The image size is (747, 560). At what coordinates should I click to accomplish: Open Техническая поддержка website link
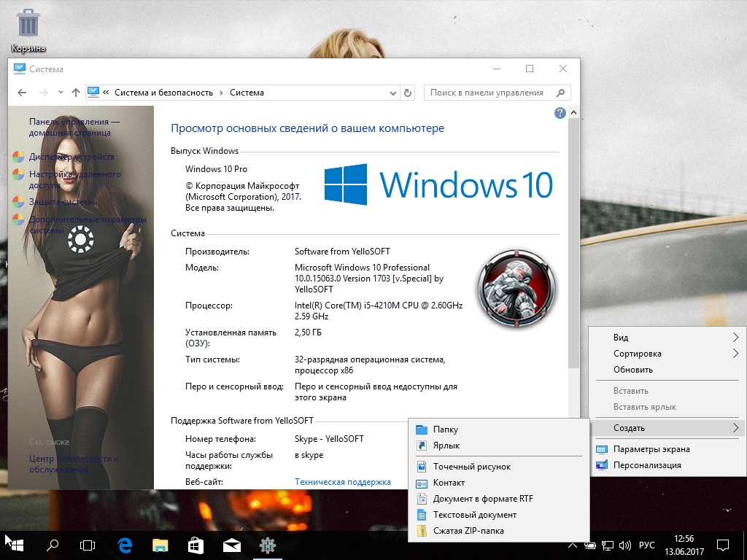coord(343,482)
